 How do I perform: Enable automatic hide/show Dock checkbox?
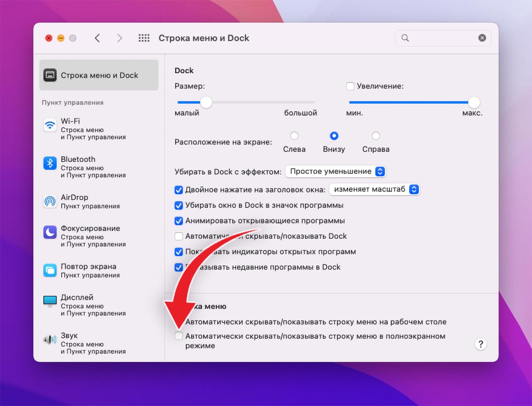pyautogui.click(x=179, y=236)
